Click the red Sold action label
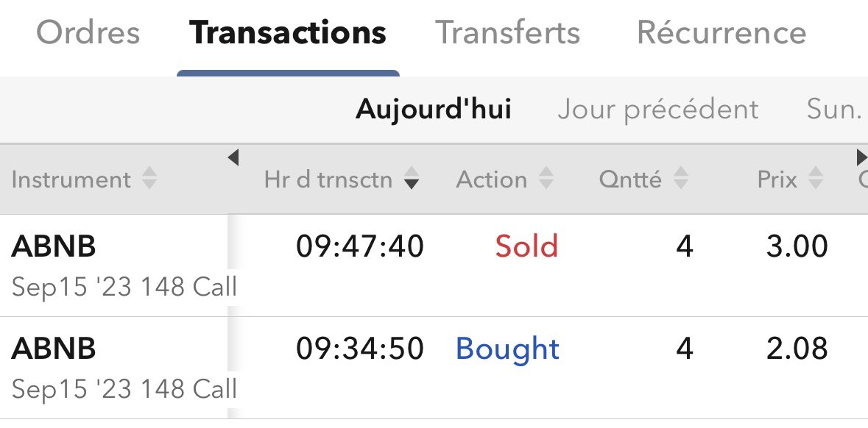 pos(526,246)
